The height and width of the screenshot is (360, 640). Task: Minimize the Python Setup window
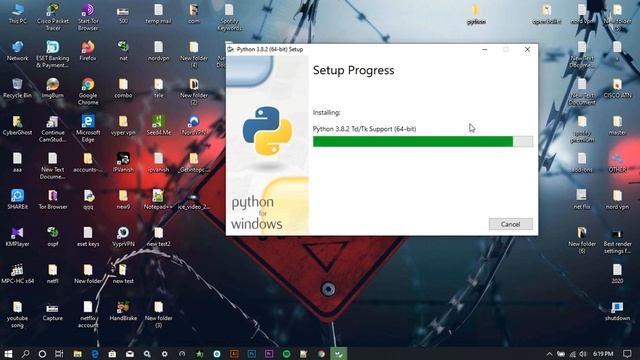[484, 49]
